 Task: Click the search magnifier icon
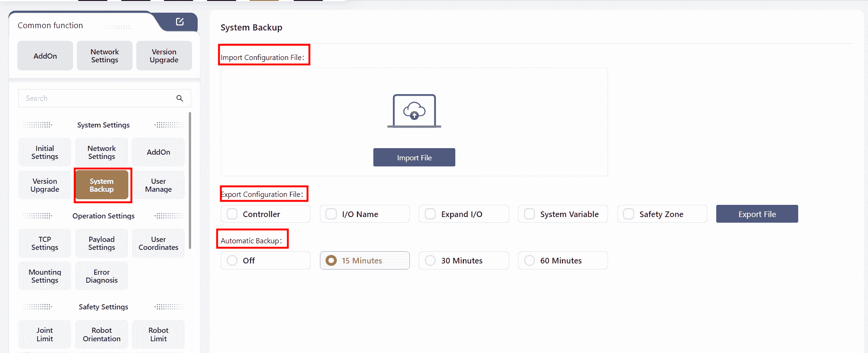(179, 98)
